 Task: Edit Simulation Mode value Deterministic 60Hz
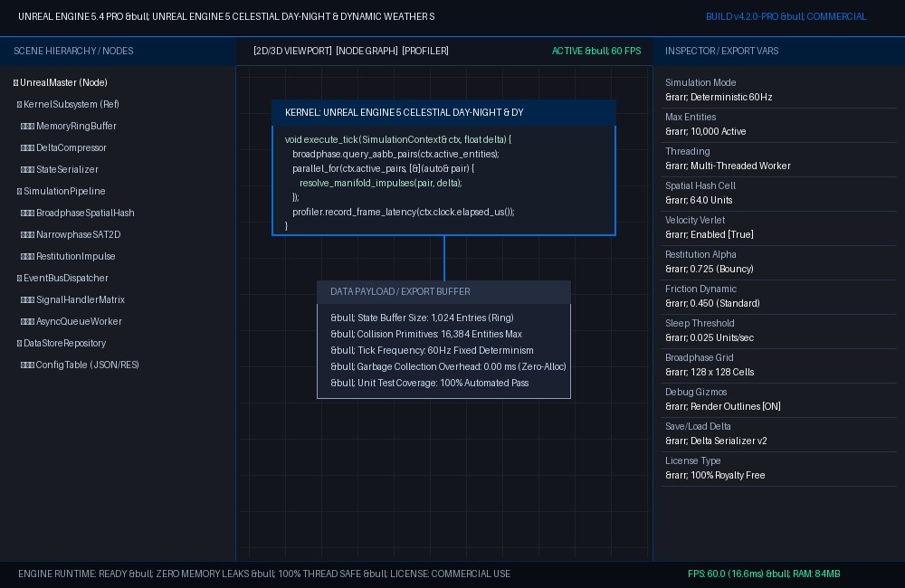pyautogui.click(x=719, y=98)
